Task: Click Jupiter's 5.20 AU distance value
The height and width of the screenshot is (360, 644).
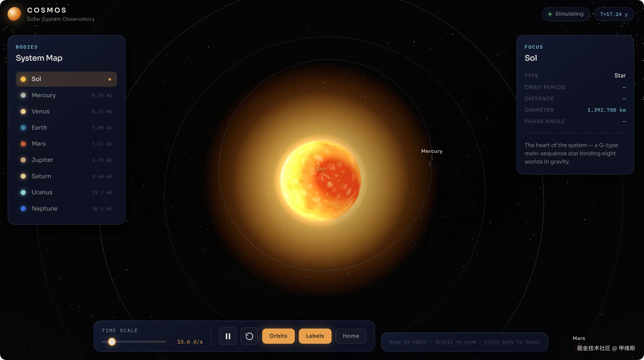Action: (x=102, y=160)
